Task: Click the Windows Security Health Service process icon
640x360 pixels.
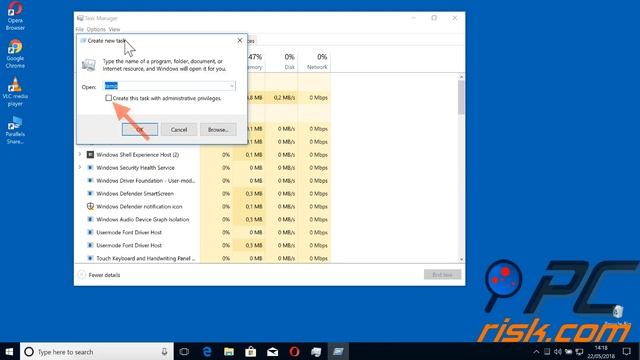Action: [x=90, y=168]
